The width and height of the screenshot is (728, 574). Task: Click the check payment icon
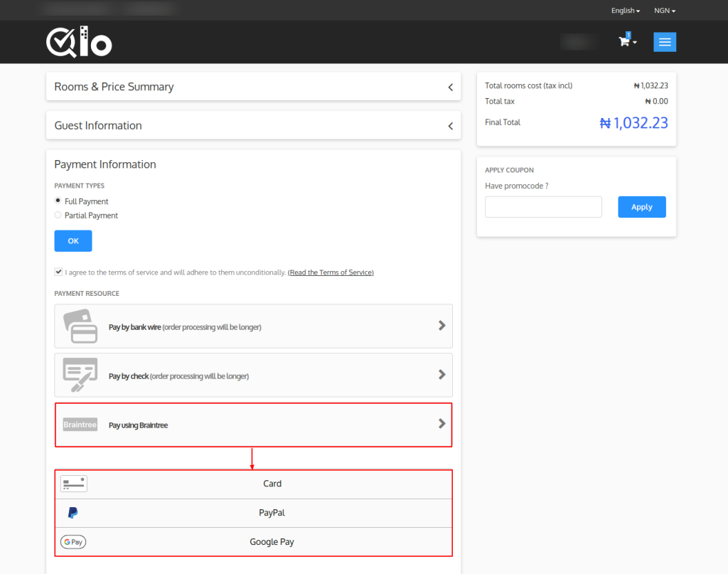coord(80,375)
